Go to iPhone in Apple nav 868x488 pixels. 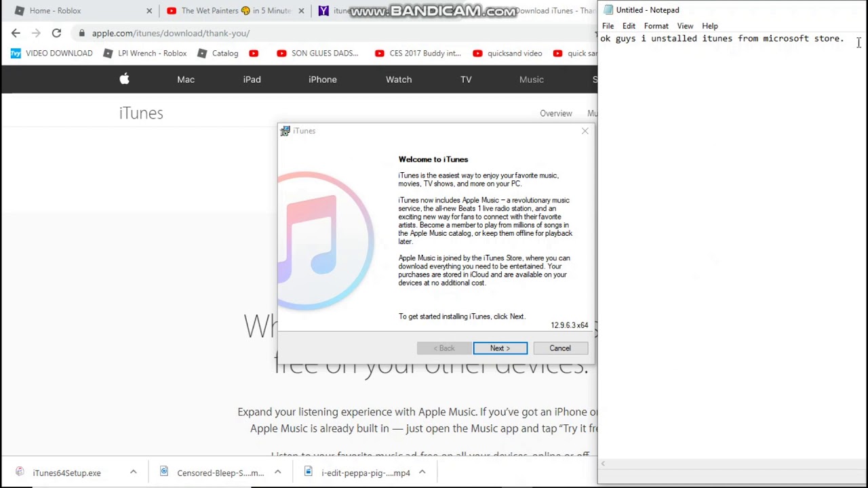click(323, 79)
